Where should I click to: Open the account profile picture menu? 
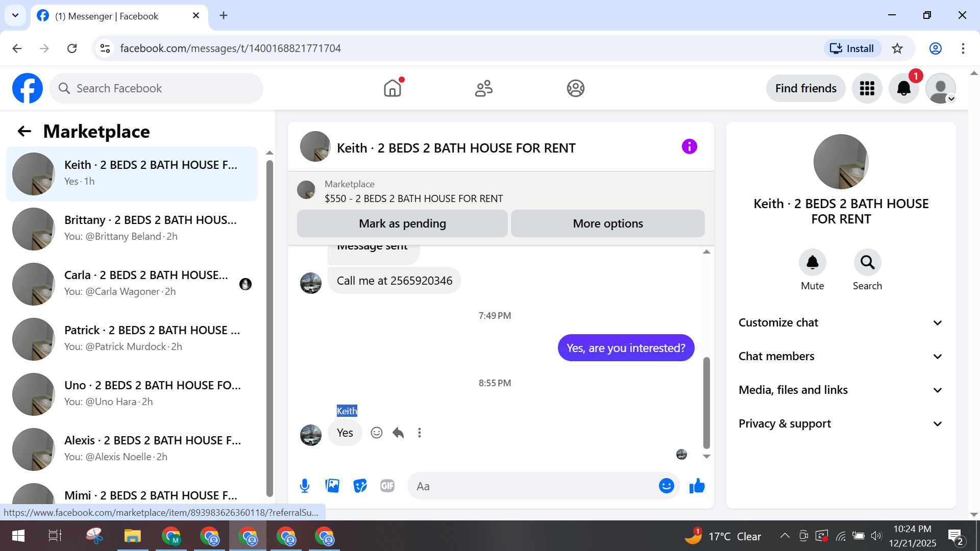coord(941,88)
